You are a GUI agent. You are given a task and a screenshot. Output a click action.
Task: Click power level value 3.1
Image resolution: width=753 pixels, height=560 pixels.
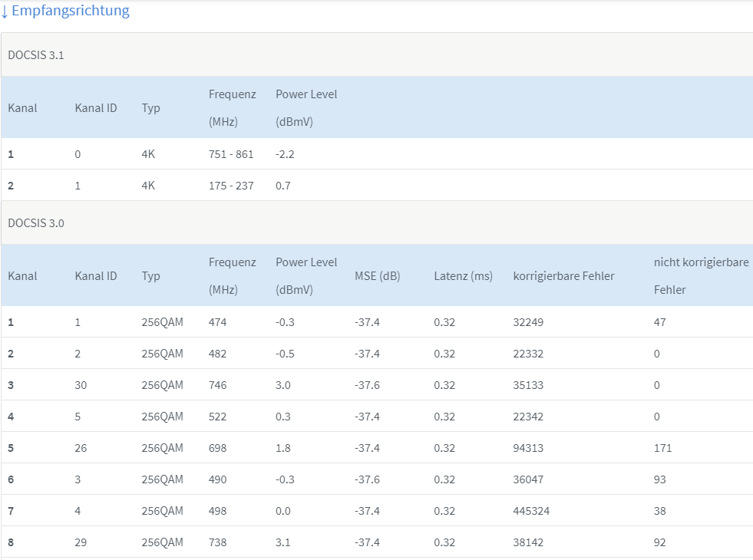[x=283, y=542]
